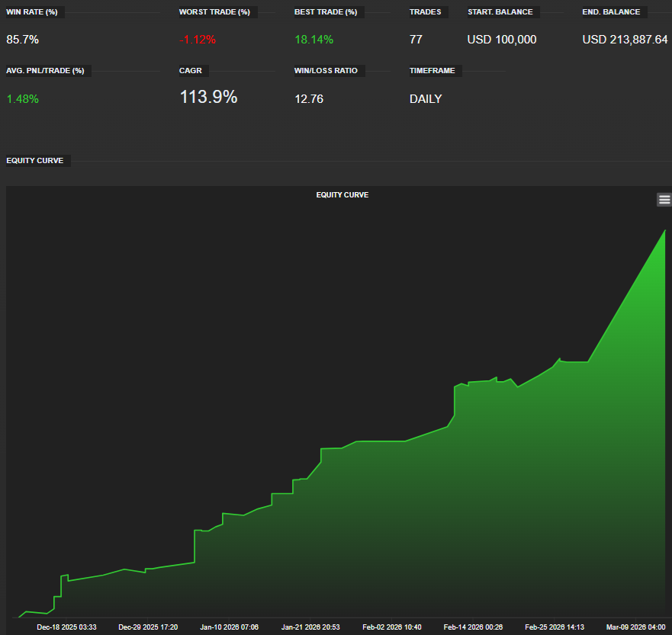Image resolution: width=672 pixels, height=635 pixels.
Task: Click the WIN/LOSS RATIO label
Action: pos(326,71)
